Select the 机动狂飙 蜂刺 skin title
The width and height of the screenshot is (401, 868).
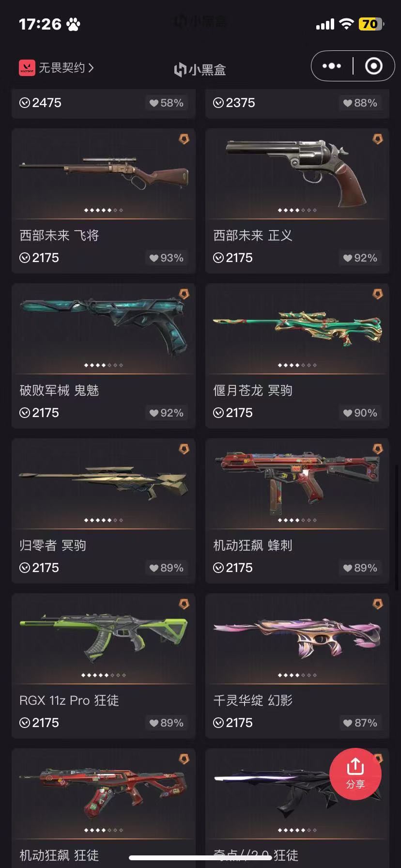pos(253,545)
